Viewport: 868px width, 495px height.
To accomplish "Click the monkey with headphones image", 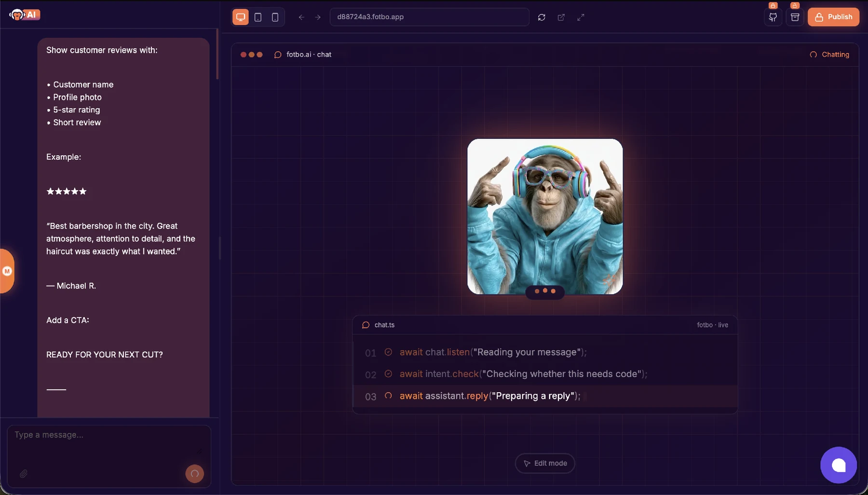I will [545, 216].
